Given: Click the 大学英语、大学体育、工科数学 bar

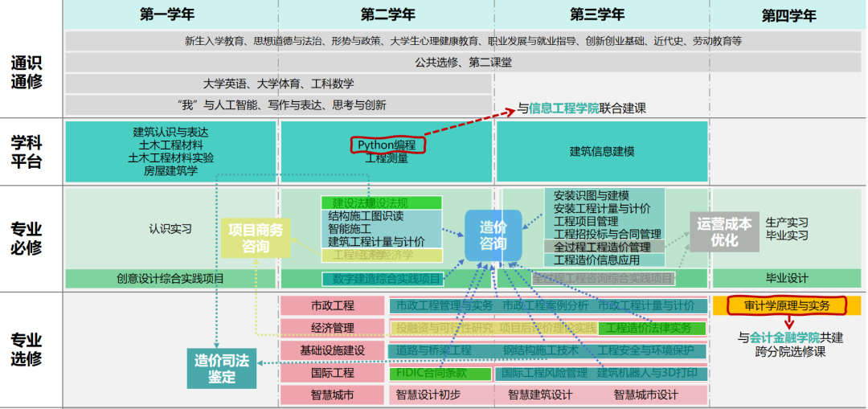Looking at the screenshot, I should pos(278,84).
